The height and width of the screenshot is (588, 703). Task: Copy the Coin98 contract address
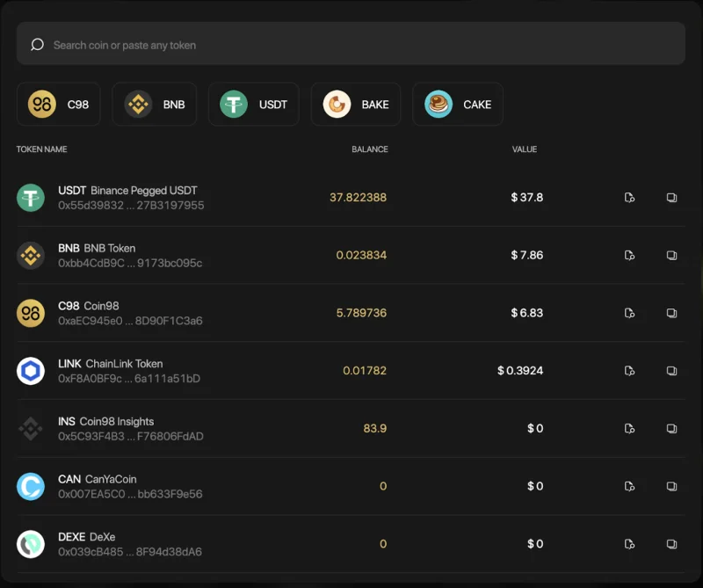click(671, 313)
